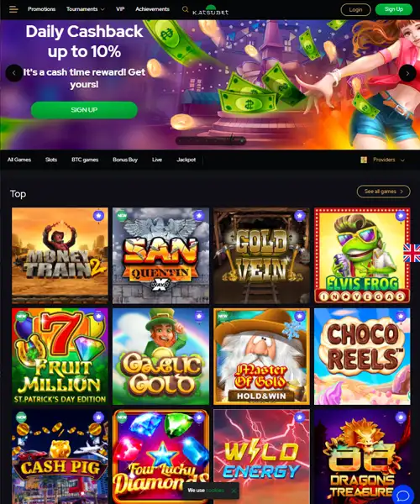Switch to the BTC games tab
This screenshot has height=504, width=420.
[x=85, y=160]
